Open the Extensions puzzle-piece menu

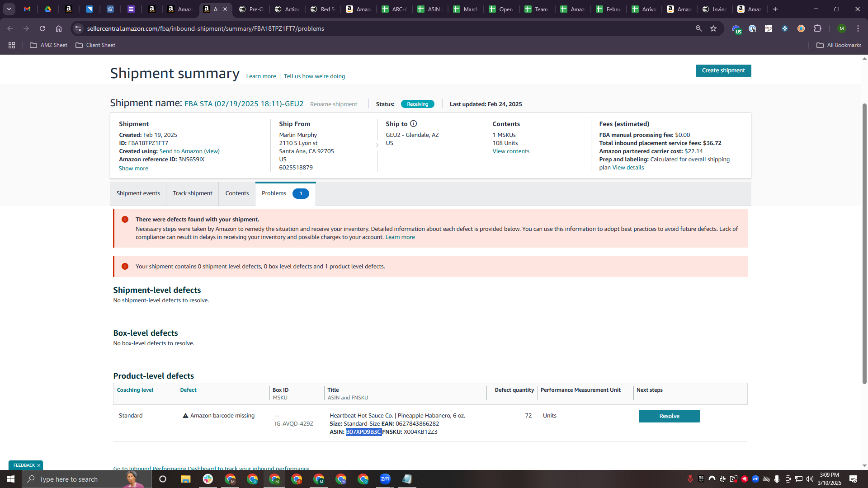tap(817, 28)
